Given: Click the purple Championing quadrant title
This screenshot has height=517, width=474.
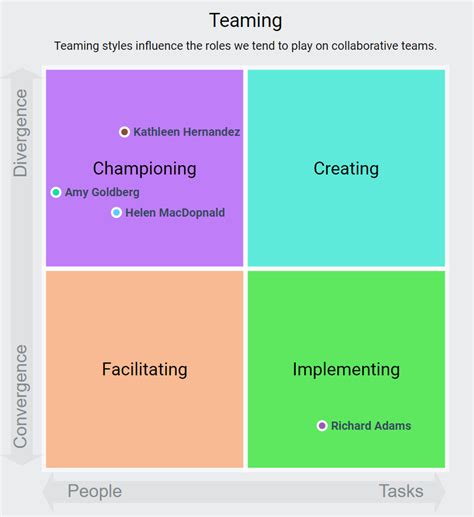Looking at the screenshot, I should [x=144, y=169].
